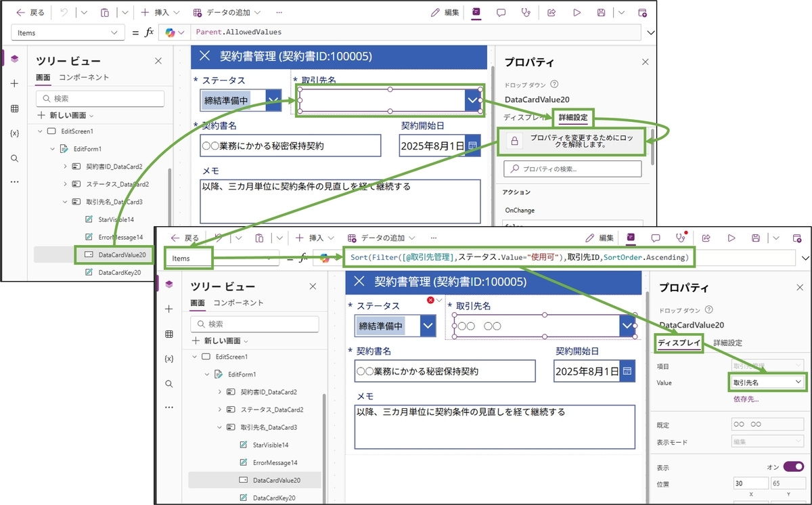Click the Share icon in the upper-left screenshot
Screen dimensions: 812x505
pos(551,12)
